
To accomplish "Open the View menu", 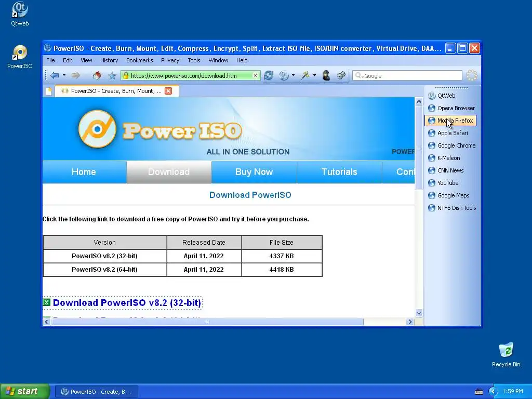I will pos(86,60).
